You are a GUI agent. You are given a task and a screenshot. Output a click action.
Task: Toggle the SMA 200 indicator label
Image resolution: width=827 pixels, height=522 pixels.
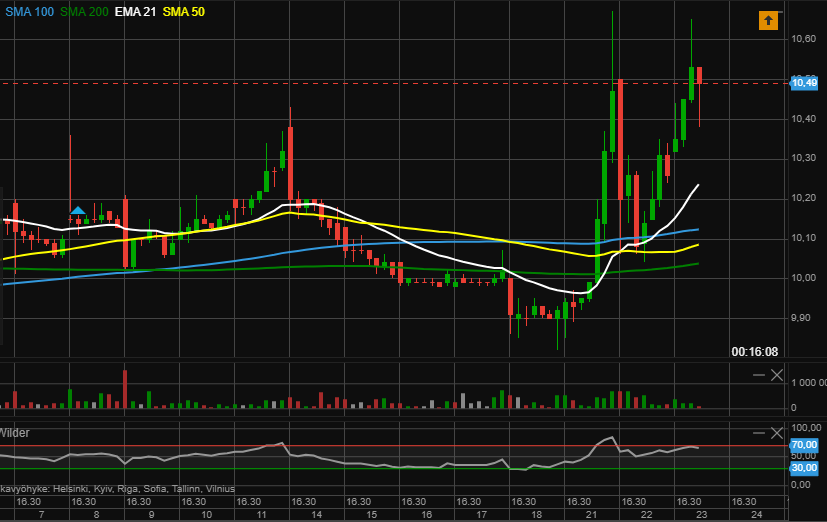click(85, 11)
